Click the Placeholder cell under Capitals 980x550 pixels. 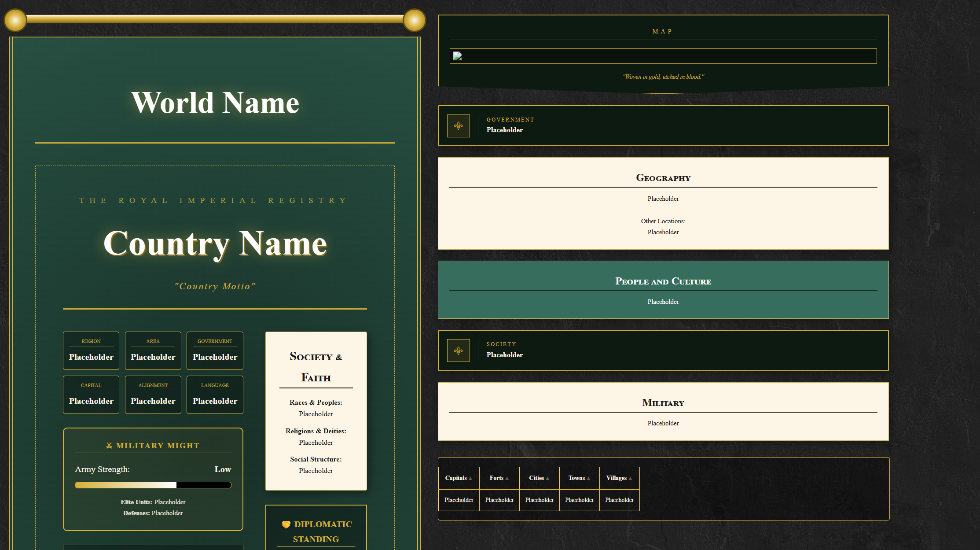(459, 500)
